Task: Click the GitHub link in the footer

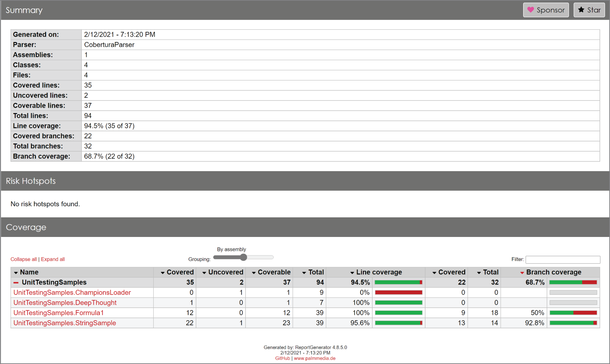Action: [x=282, y=358]
